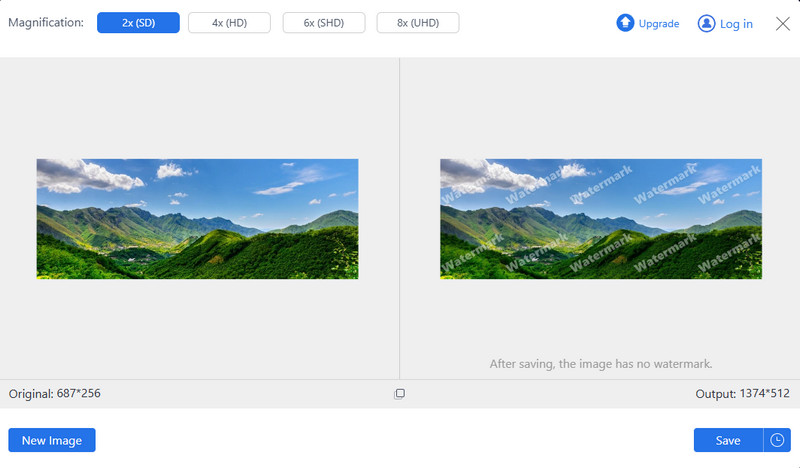Screen dimensions: 800x468
Task: Open the Upgrade link text
Action: coord(659,23)
